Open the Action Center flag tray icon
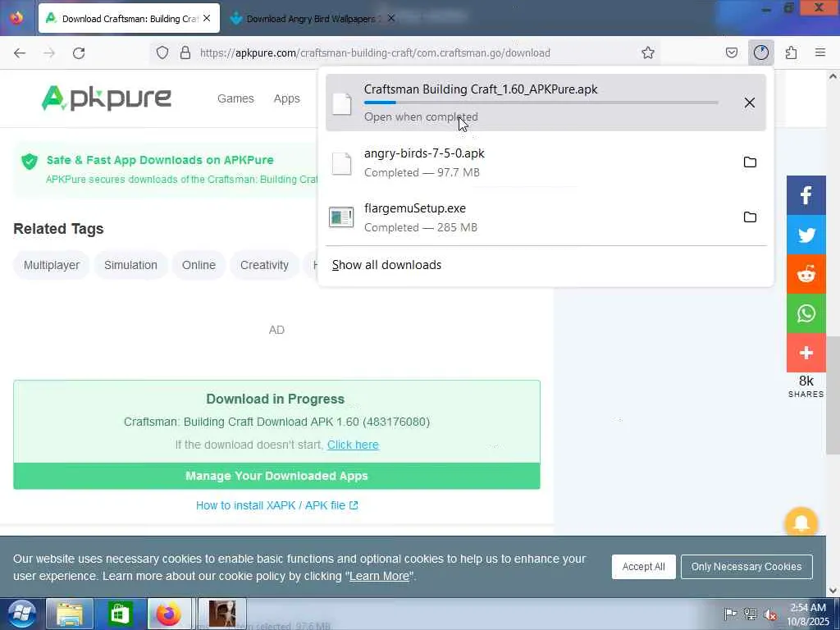Viewport: 840px width, 630px height. coord(730,614)
